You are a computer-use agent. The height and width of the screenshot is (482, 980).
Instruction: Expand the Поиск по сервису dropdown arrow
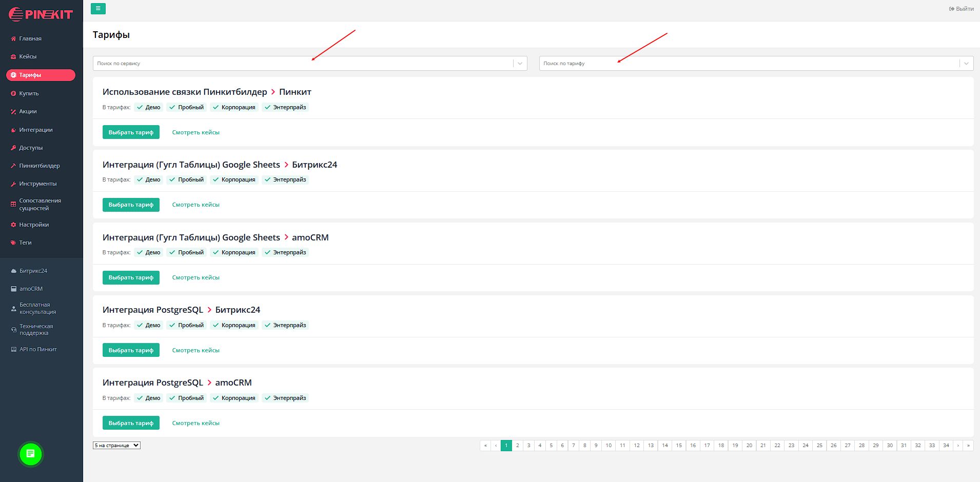(x=520, y=64)
